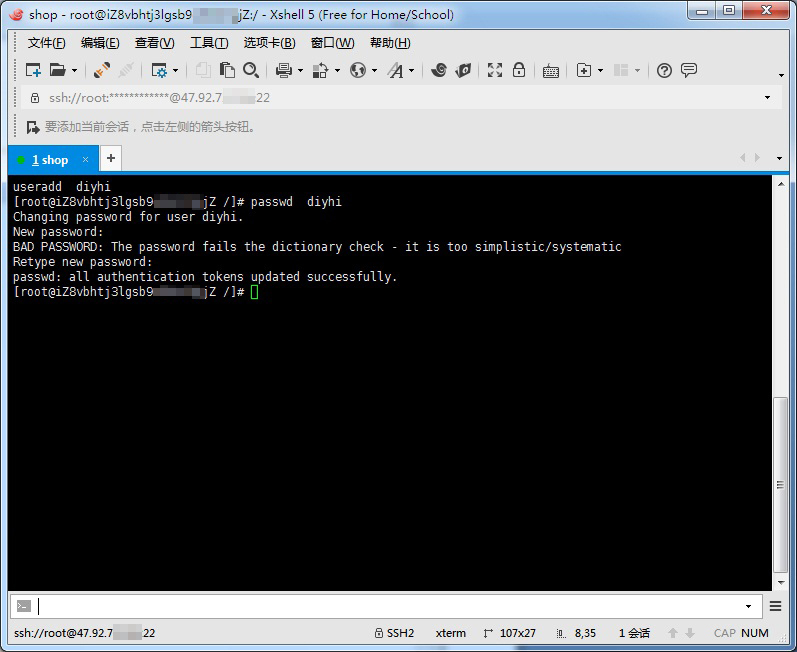
Task: Click the New session toolbar icon
Action: [33, 70]
